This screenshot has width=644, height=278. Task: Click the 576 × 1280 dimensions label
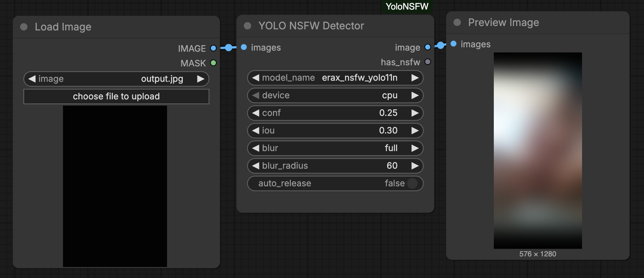(538, 254)
